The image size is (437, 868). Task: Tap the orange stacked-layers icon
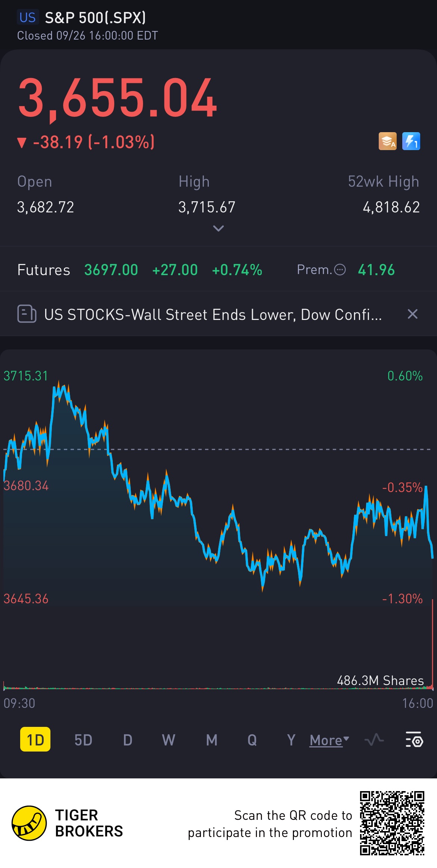pyautogui.click(x=387, y=141)
